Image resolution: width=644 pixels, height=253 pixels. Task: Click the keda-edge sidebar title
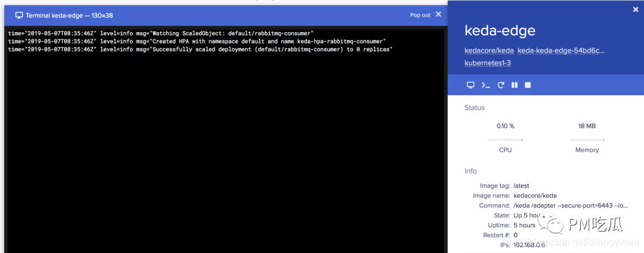coord(500,31)
